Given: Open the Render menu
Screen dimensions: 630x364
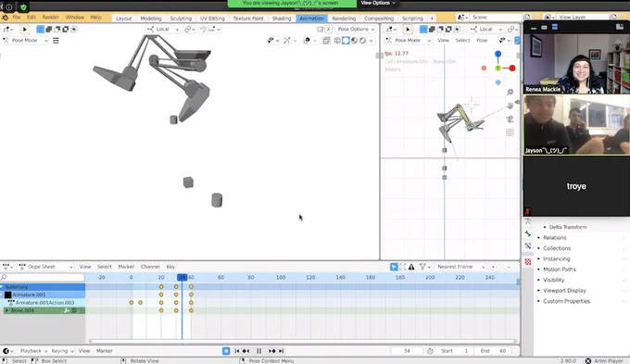Looking at the screenshot, I should pos(51,18).
